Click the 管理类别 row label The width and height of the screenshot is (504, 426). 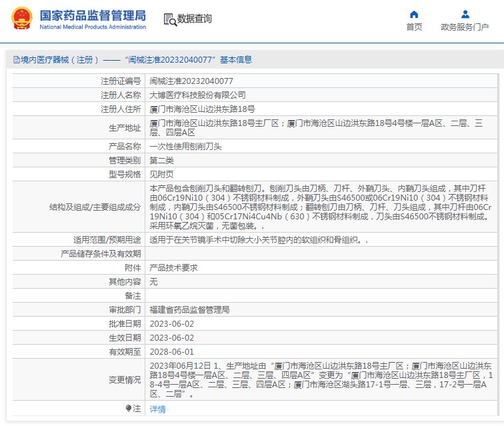click(125, 160)
